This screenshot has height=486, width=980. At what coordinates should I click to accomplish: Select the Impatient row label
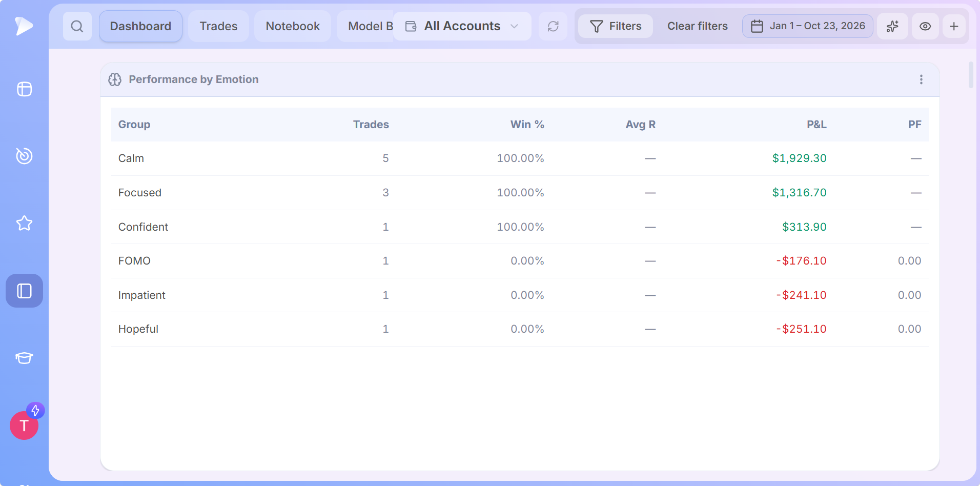point(142,295)
